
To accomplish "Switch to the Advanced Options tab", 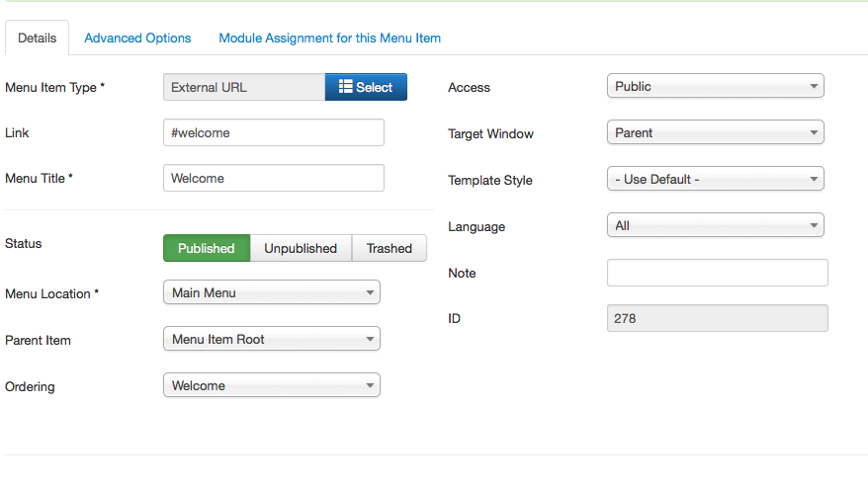I will click(137, 39).
